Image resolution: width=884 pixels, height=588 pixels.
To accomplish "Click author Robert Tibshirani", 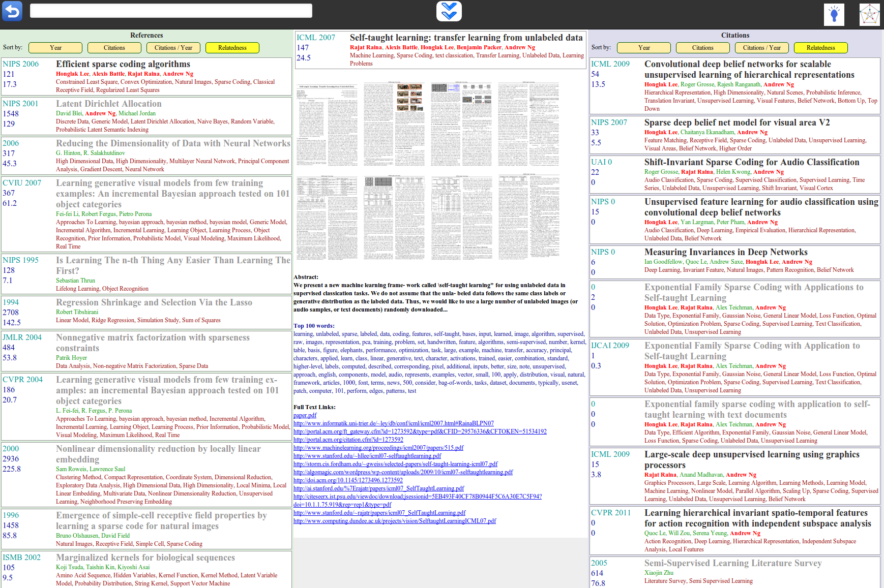I will click(77, 312).
